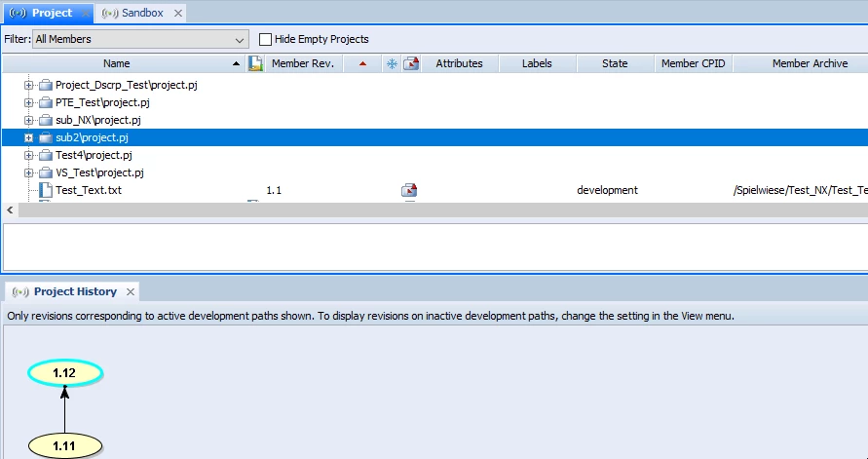This screenshot has height=459, width=868.
Task: Click folder icon of PTE_Test project
Action: [46, 102]
